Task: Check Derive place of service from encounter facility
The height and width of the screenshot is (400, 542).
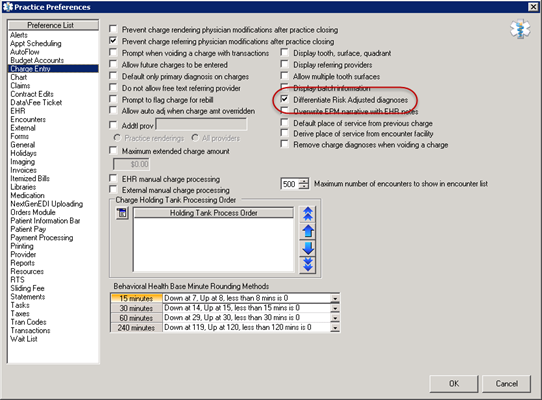Action: [284, 133]
